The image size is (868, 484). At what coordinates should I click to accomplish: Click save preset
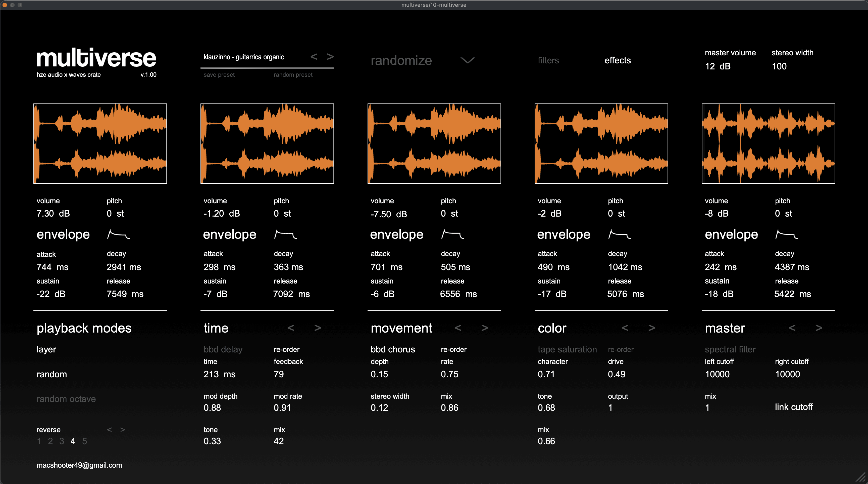219,75
